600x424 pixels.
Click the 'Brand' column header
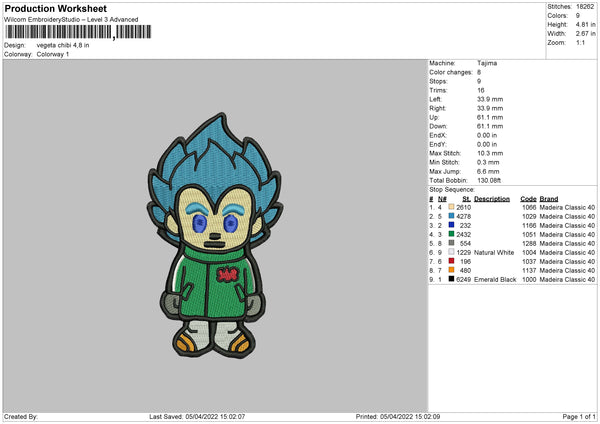tap(549, 199)
